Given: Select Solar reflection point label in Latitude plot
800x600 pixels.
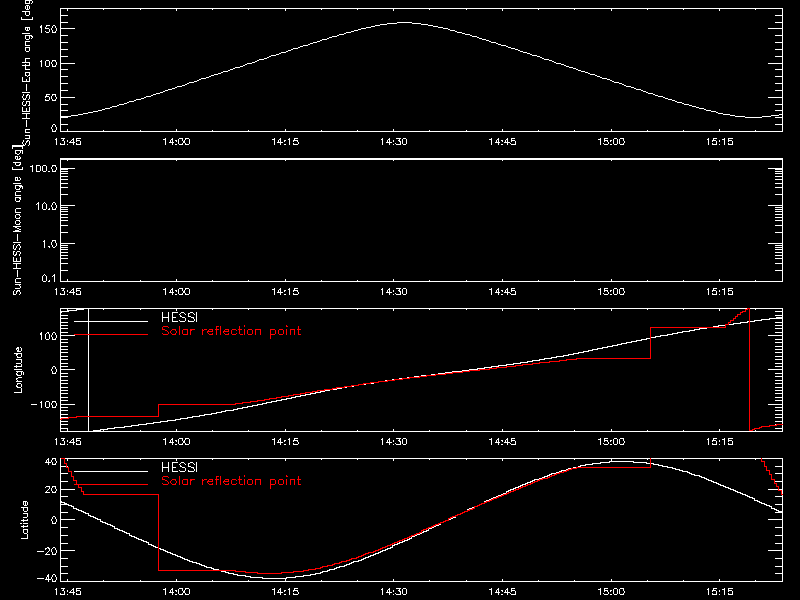Looking at the screenshot, I should pos(231,481).
